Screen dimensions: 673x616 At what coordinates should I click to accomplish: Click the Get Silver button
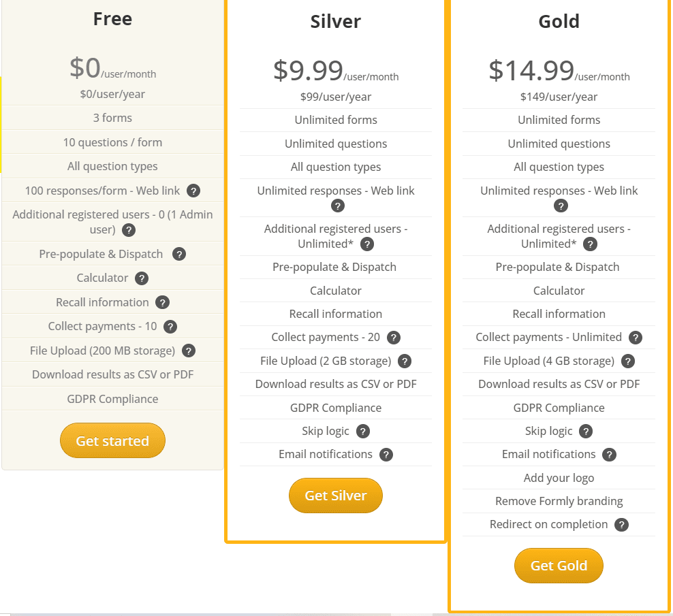coord(336,496)
